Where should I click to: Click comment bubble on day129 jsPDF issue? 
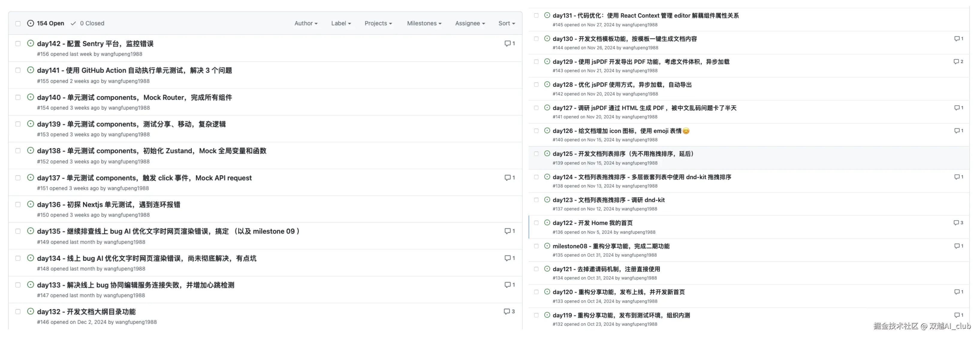pyautogui.click(x=956, y=62)
